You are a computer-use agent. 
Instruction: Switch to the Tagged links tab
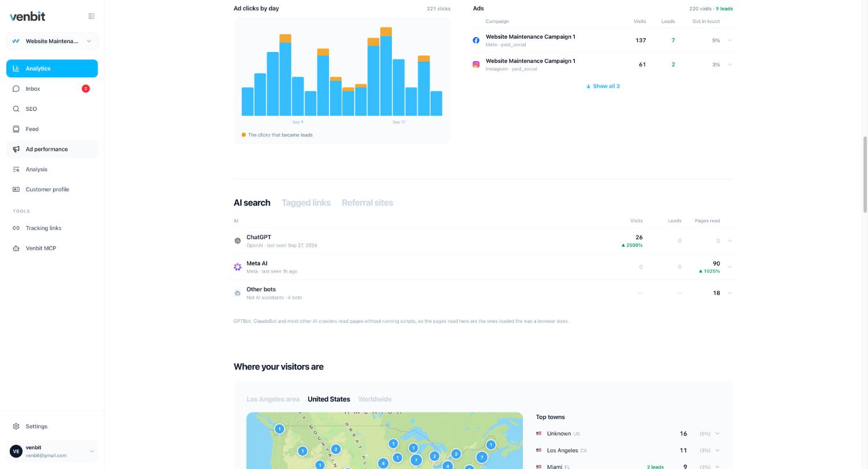pos(306,203)
